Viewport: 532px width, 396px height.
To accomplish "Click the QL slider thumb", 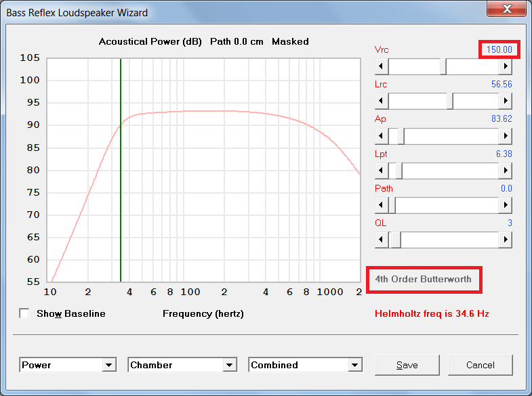I will tap(395, 240).
